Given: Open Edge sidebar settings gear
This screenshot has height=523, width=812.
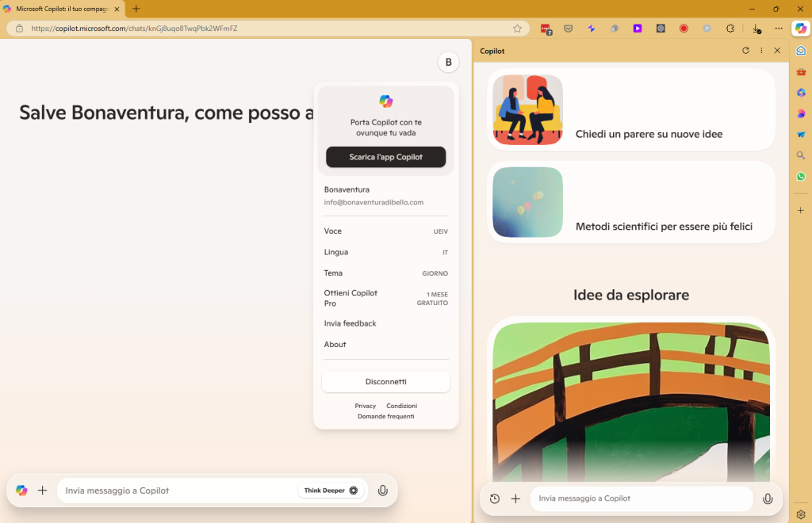Looking at the screenshot, I should [801, 514].
